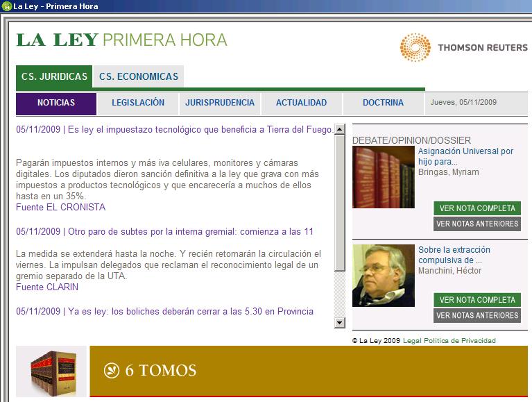Viewport: 532px width, 402px height.
Task: Open the Política de Privacidad link
Action: click(x=460, y=340)
